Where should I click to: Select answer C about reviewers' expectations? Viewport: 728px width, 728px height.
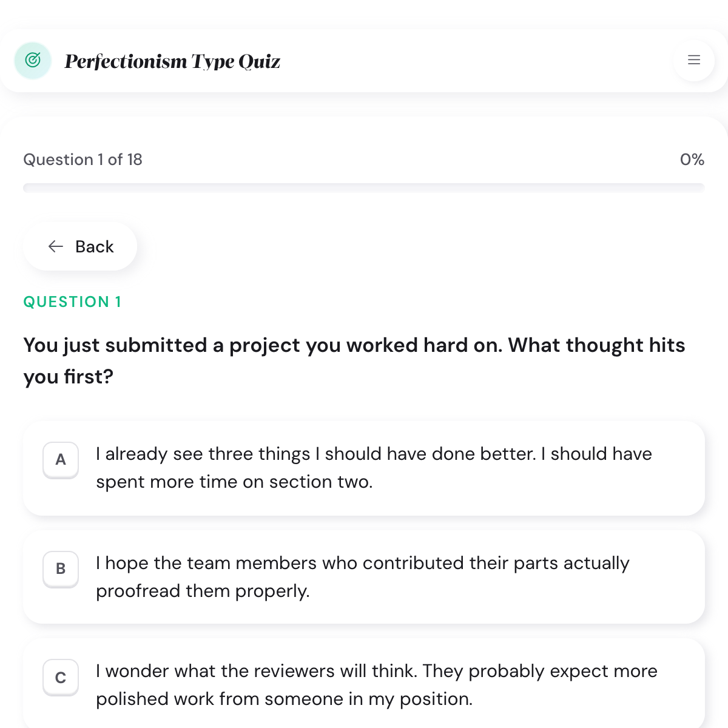pyautogui.click(x=364, y=684)
